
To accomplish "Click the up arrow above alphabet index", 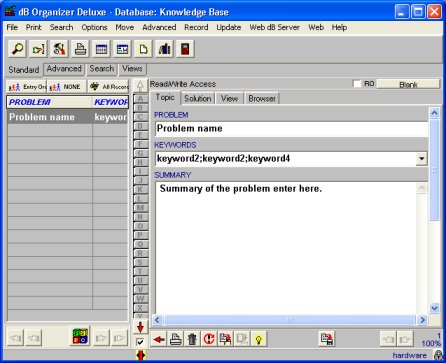I will click(x=140, y=85).
